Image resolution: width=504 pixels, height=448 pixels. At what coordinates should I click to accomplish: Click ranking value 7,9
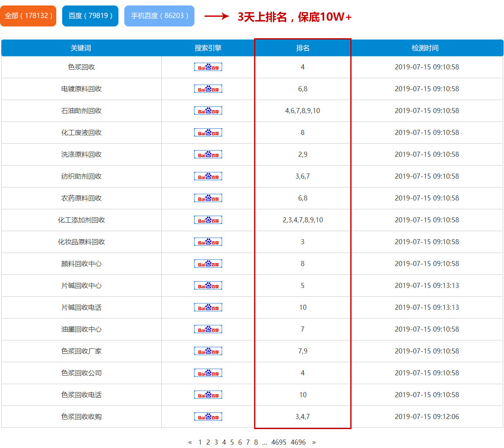coord(303,351)
